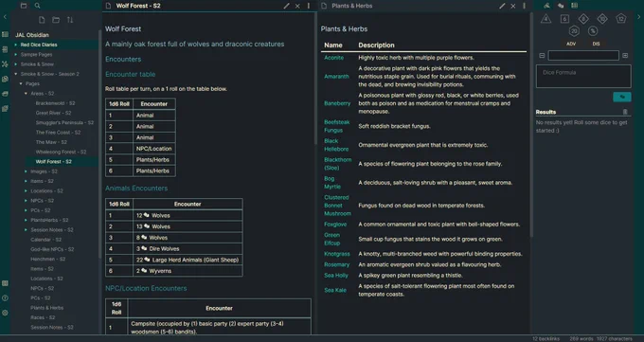This screenshot has width=644, height=342.
Task: Edit the Wolf Forest - S2 note
Action: 286,6
